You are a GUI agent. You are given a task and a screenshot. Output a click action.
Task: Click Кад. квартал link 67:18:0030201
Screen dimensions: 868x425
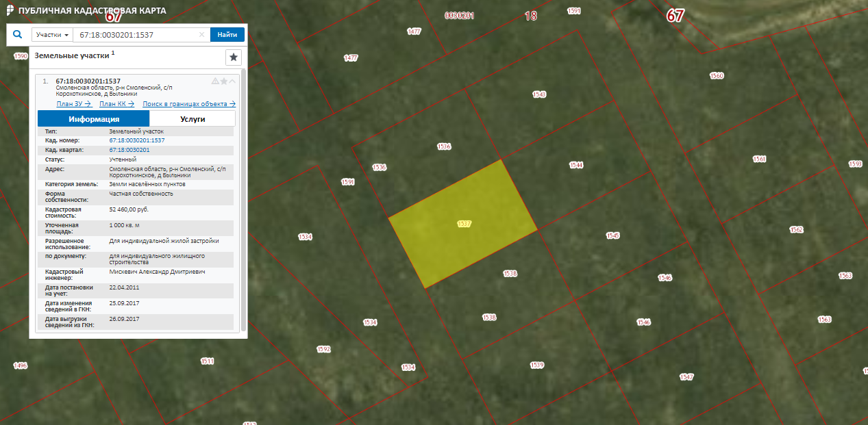(x=129, y=149)
